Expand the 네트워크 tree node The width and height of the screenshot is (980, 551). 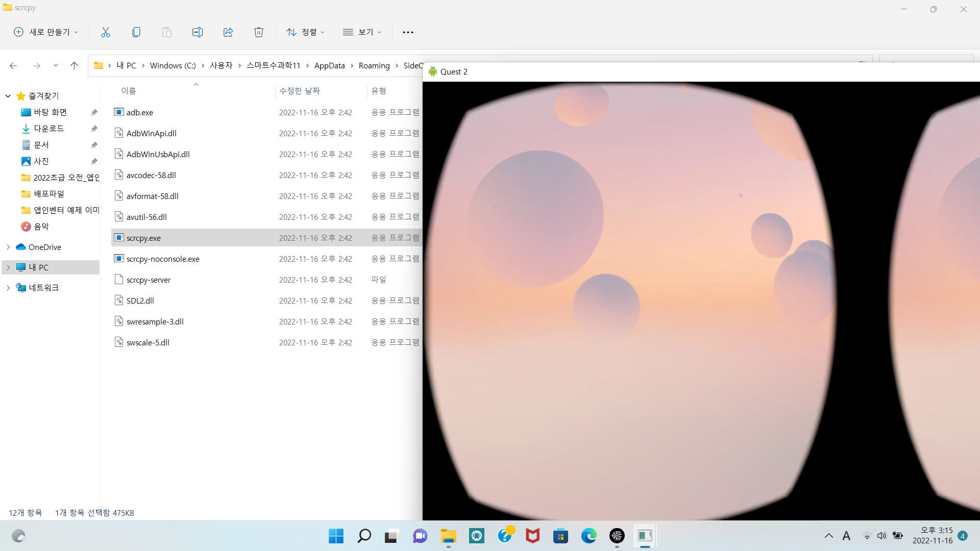[8, 288]
